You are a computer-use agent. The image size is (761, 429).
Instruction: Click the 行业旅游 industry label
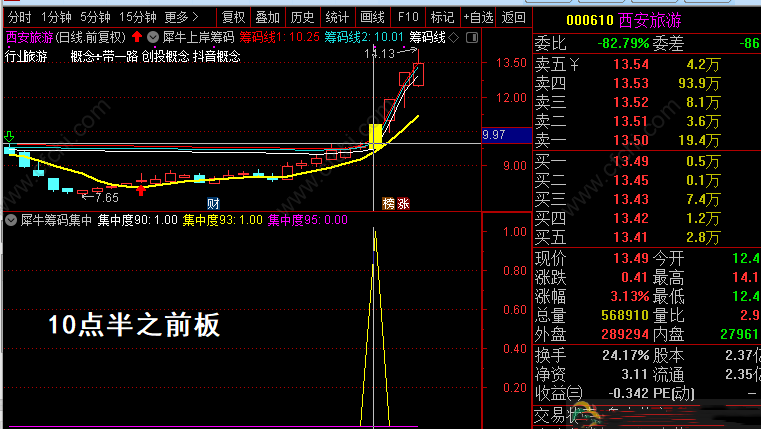click(26, 57)
